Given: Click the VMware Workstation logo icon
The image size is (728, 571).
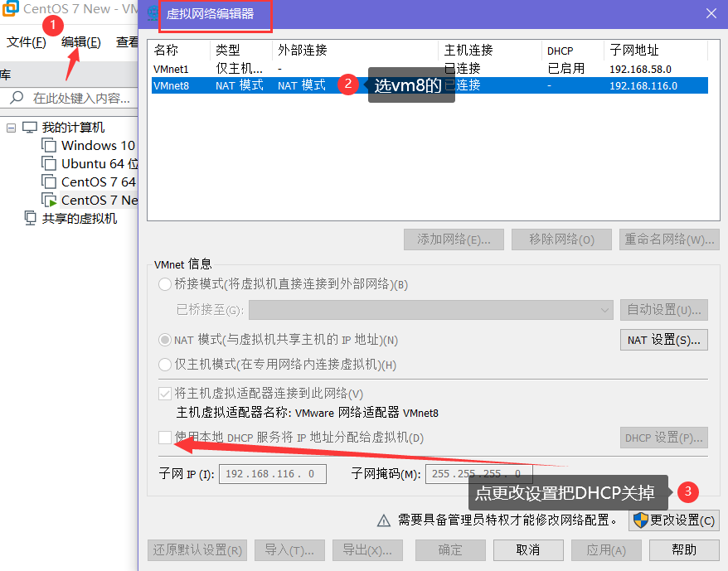Looking at the screenshot, I should (10, 8).
